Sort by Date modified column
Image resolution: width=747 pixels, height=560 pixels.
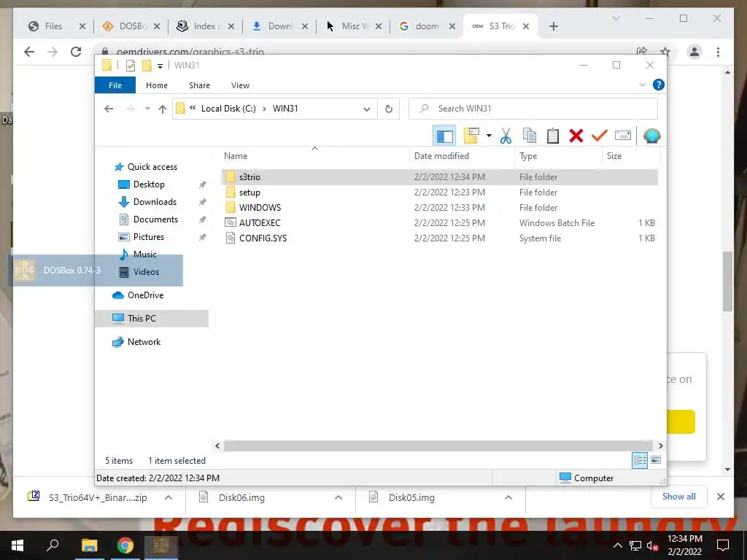coord(462,156)
